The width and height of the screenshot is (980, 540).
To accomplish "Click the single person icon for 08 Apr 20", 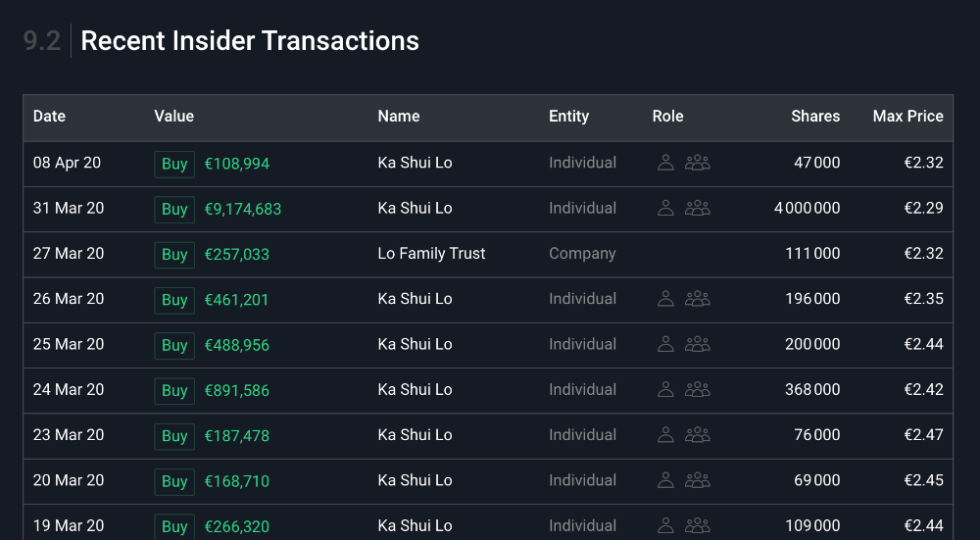I will click(665, 163).
